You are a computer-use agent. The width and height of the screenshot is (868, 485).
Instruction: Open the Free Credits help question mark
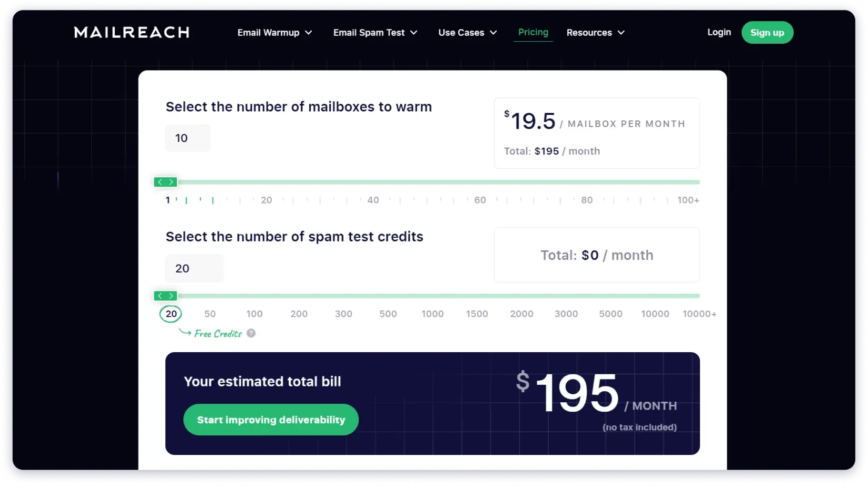coord(251,333)
